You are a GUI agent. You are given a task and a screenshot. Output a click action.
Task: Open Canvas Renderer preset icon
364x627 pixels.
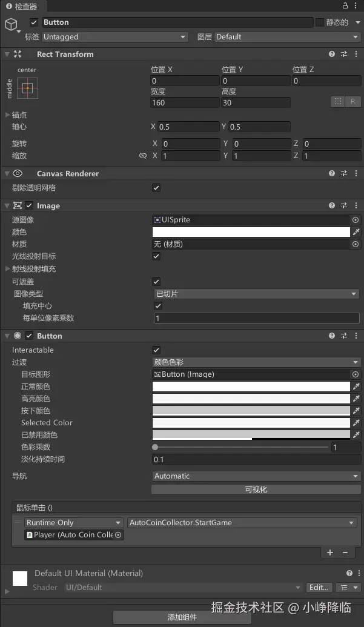344,173
